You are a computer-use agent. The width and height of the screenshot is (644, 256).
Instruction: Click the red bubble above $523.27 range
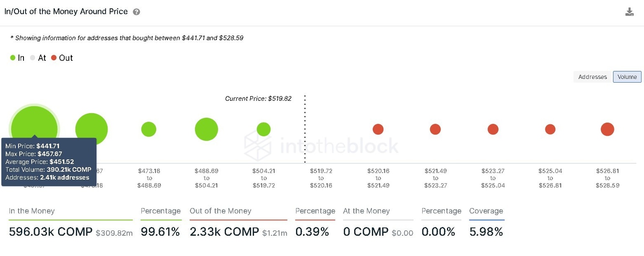(x=493, y=129)
